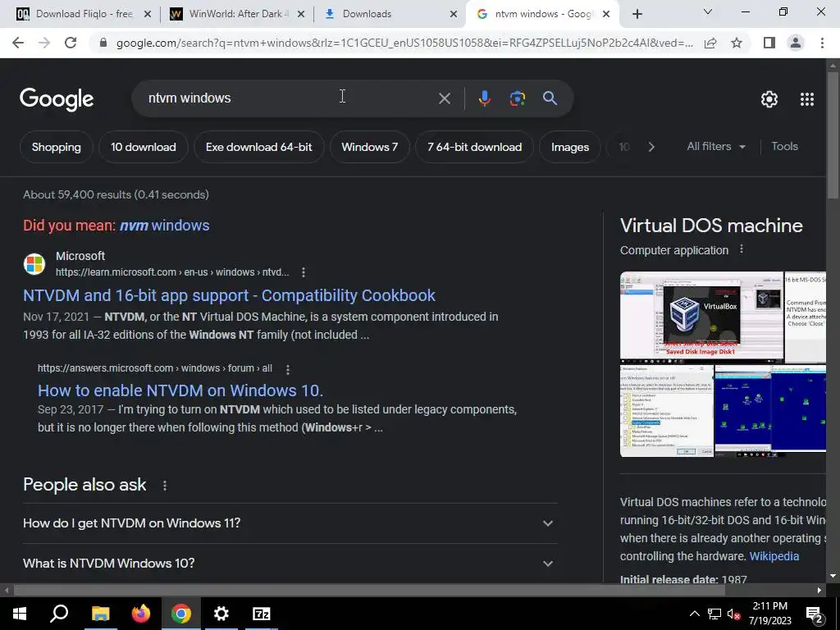Start voice search with microphone icon
This screenshot has height=630, width=840.
pos(484,98)
